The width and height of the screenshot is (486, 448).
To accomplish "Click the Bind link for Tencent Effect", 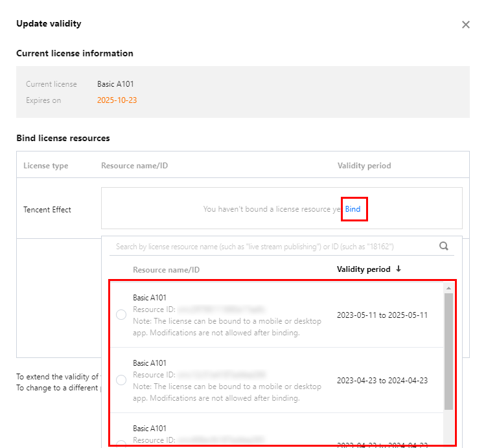I will point(353,209).
